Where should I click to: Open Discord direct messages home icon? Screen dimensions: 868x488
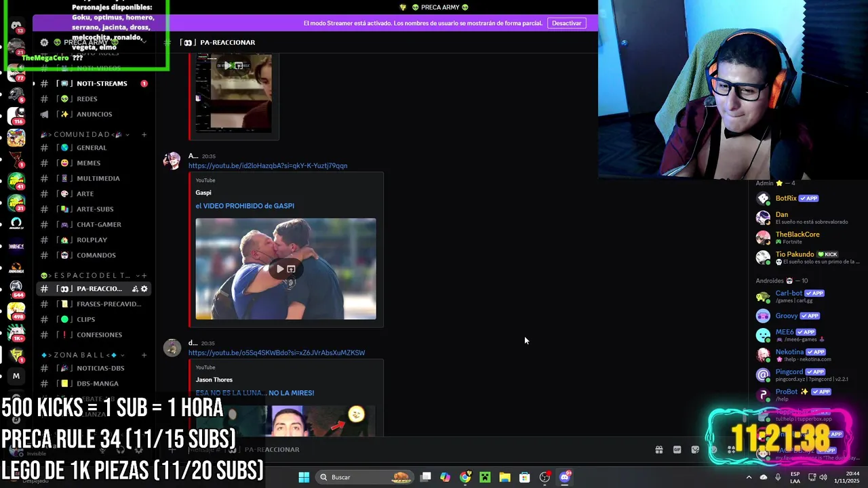[x=16, y=25]
